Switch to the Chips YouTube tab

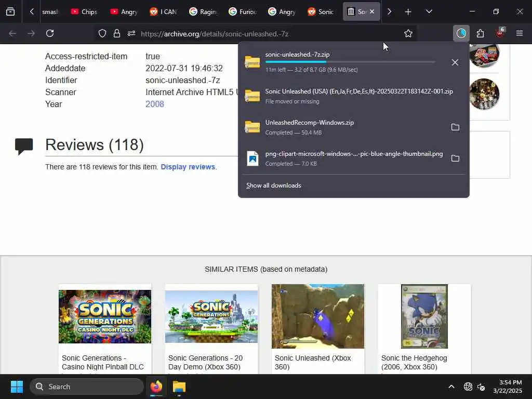tap(84, 12)
